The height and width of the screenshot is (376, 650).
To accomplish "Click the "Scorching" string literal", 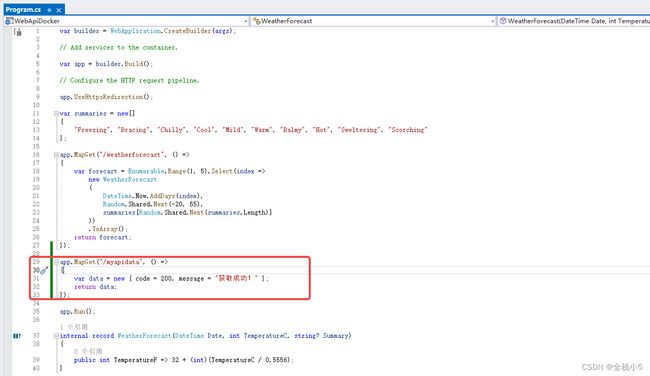I will point(407,130).
